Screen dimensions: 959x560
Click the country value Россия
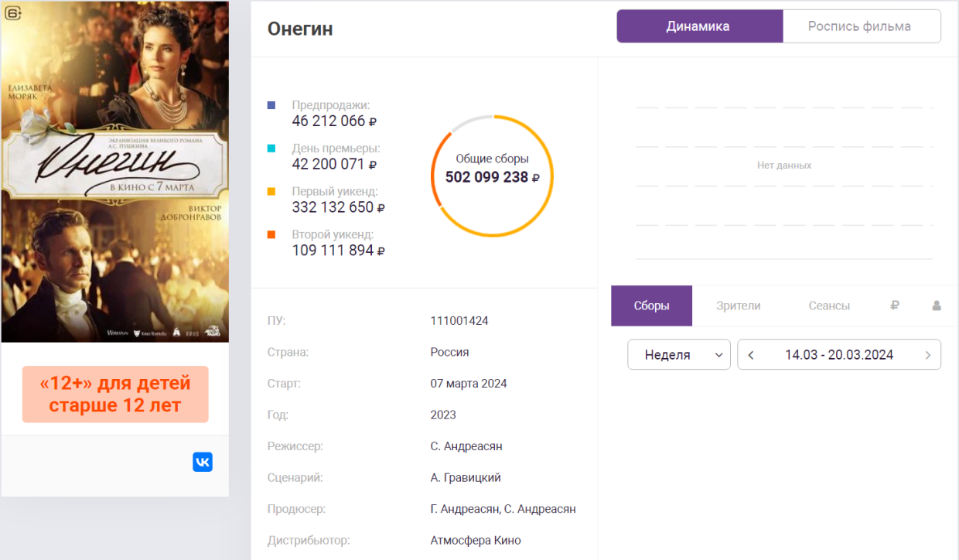(450, 352)
